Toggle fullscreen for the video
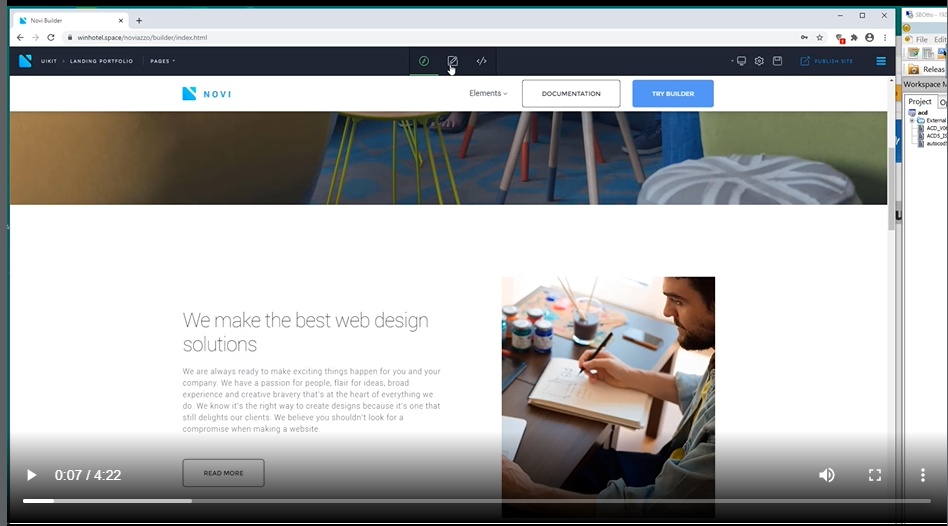The width and height of the screenshot is (948, 526). [875, 475]
